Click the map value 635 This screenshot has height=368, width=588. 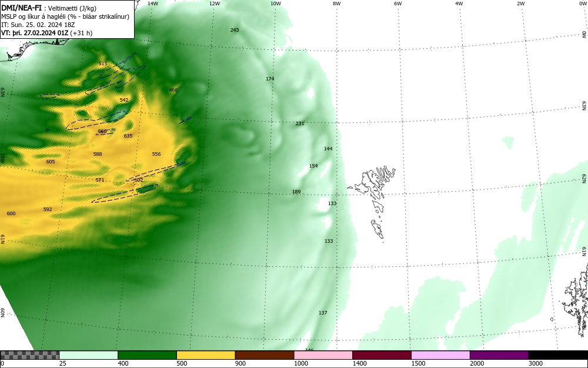[x=128, y=136]
